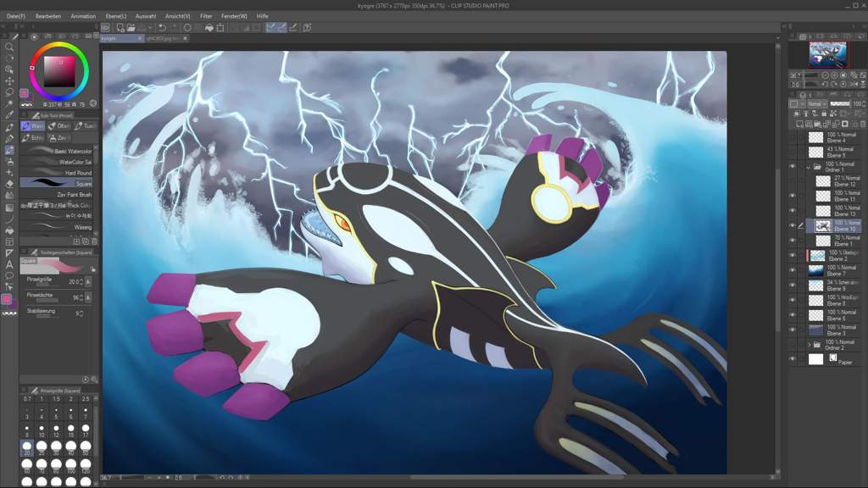Click the Operation object cursor tool
Screen dimensions: 868x488
[8, 69]
